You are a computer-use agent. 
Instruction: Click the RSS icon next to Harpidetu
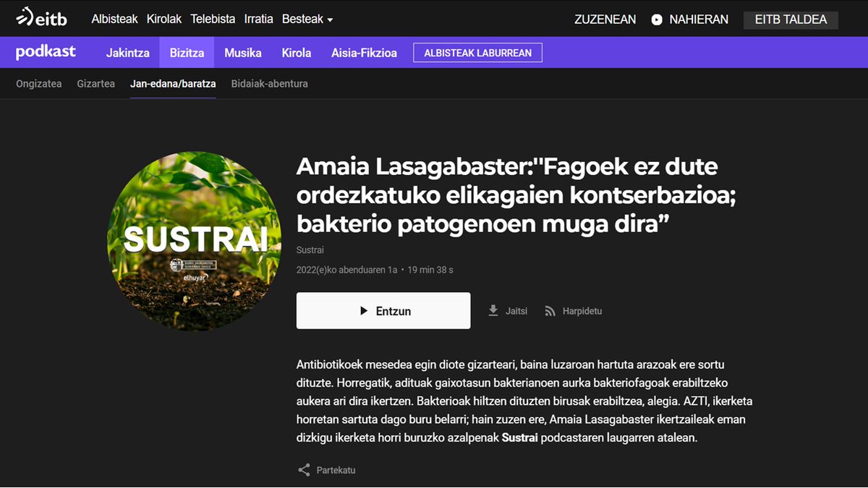(x=550, y=311)
